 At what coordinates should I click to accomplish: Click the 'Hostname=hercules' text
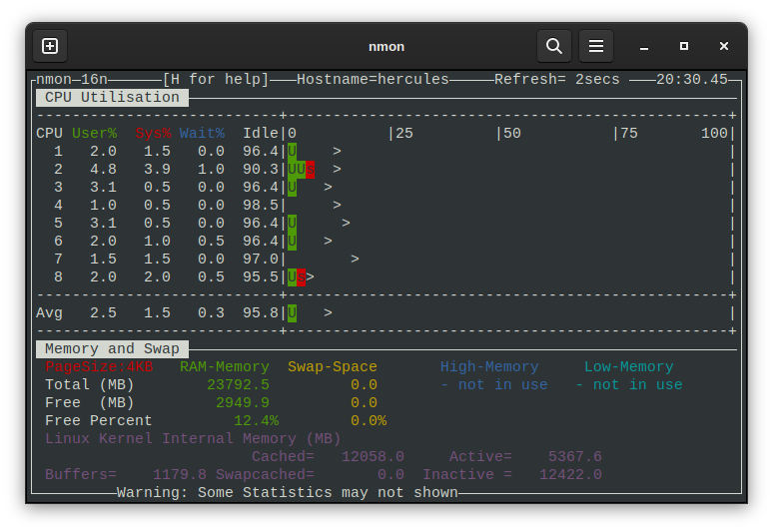click(x=374, y=79)
